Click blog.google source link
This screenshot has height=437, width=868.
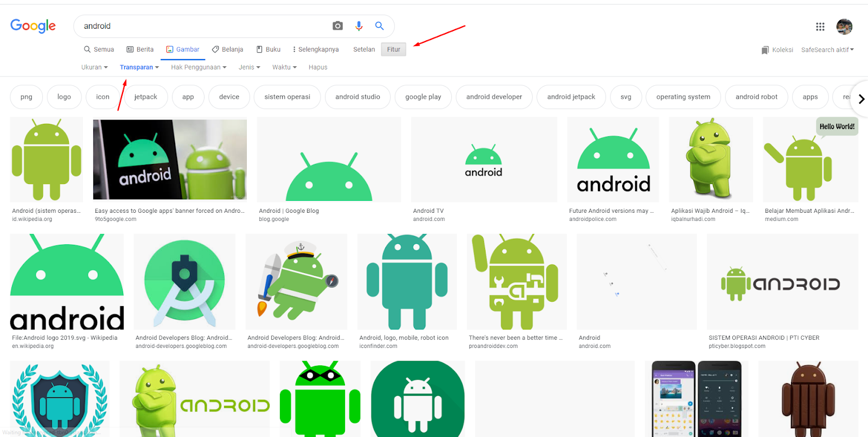tap(274, 219)
